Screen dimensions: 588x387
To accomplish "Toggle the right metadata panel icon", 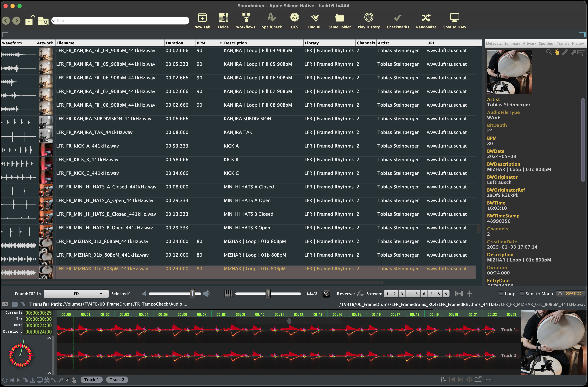I will tap(582, 35).
